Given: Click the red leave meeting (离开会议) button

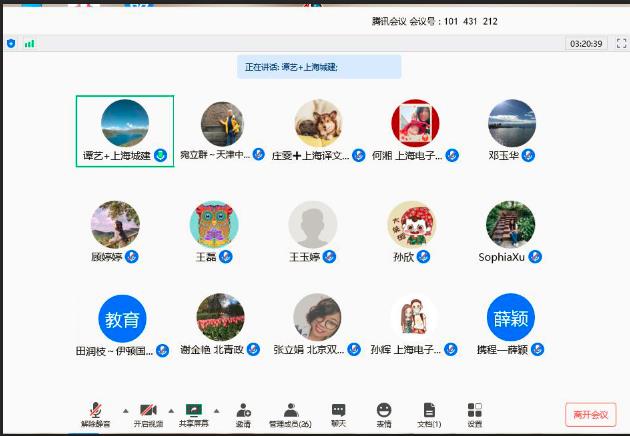Looking at the screenshot, I should 588,414.
